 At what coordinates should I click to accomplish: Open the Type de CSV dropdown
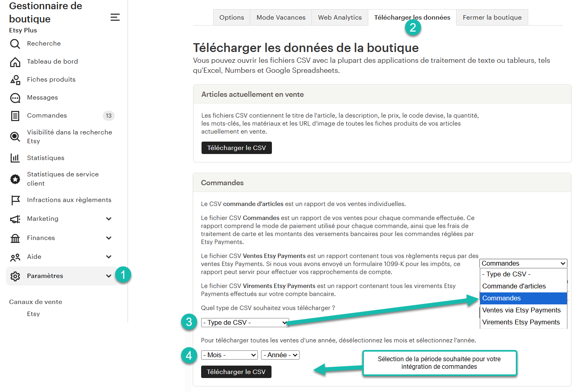coord(245,322)
